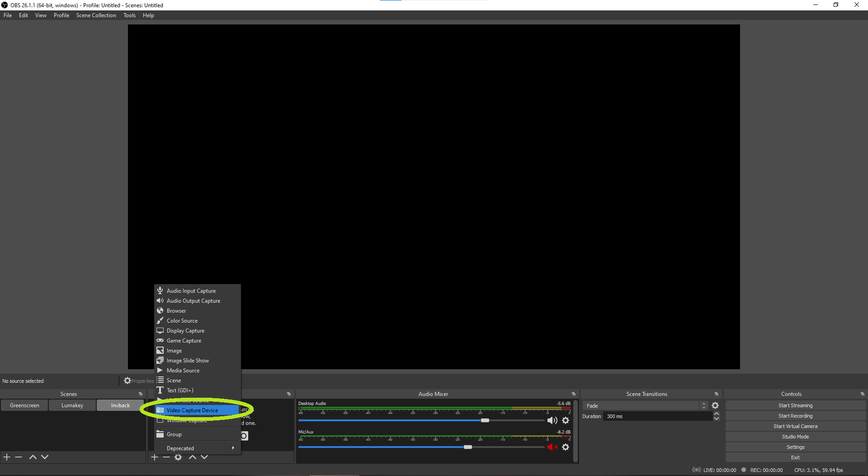Undock the Scenes panel
Viewport: 868px width, 476px height.
pyautogui.click(x=141, y=394)
